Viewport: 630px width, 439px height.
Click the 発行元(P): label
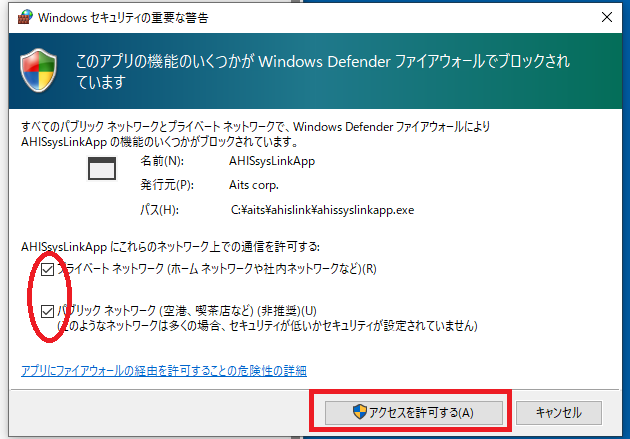[x=167, y=185]
